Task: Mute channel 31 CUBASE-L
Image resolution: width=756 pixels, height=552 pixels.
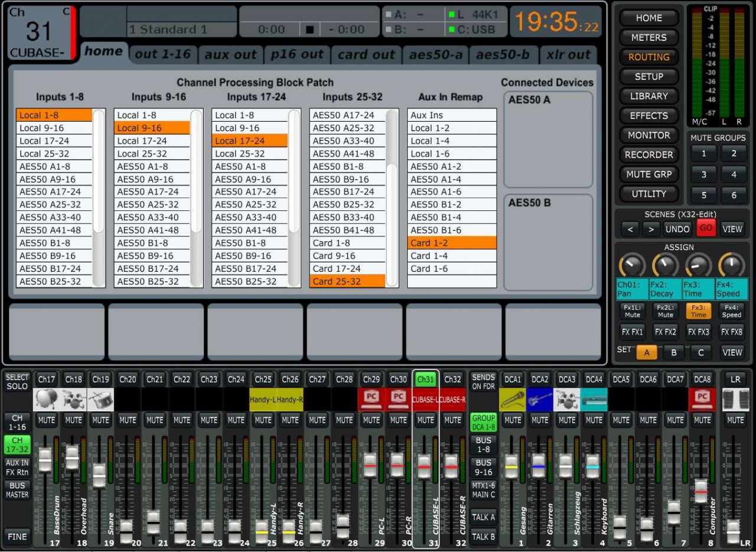Action: [425, 420]
